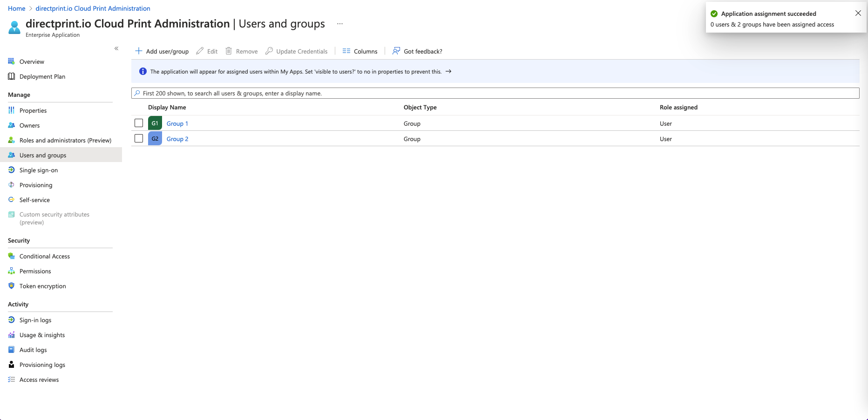Open the Provisioning menu item
This screenshot has width=868, height=420.
(36, 185)
